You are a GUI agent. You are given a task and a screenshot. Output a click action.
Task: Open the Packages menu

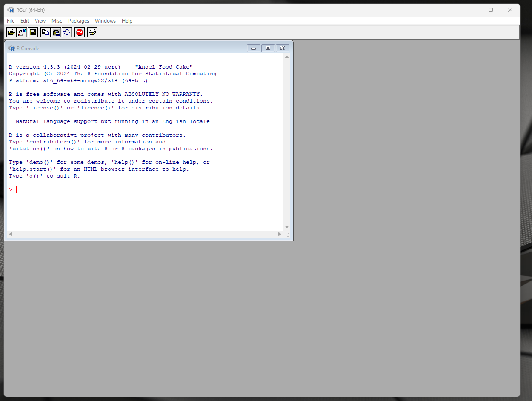[78, 20]
